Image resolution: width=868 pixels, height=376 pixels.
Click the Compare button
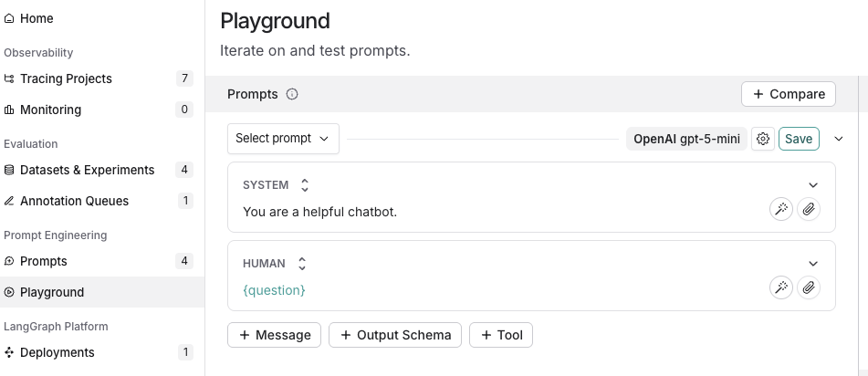pyautogui.click(x=789, y=94)
